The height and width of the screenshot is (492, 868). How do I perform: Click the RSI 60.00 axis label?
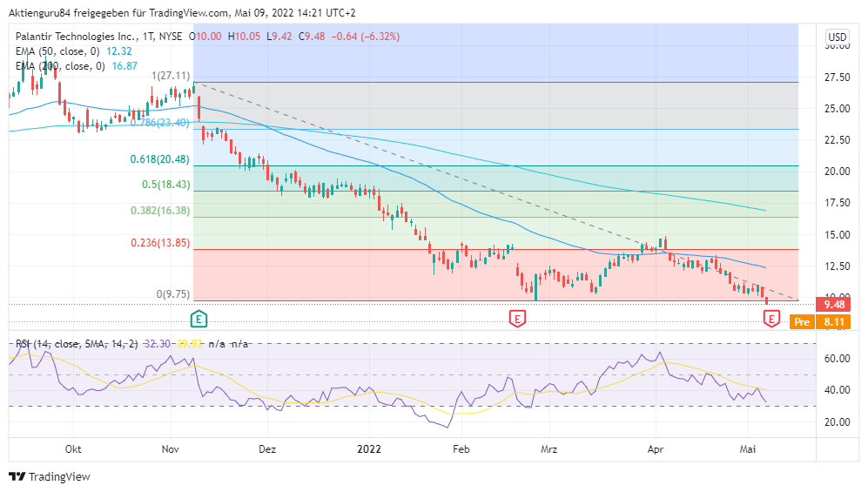pyautogui.click(x=837, y=359)
